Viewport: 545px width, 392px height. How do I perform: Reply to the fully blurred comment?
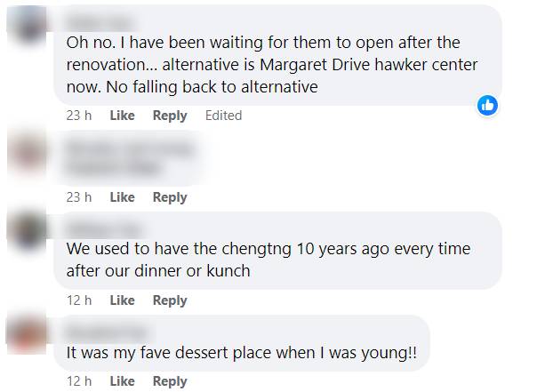(x=170, y=197)
